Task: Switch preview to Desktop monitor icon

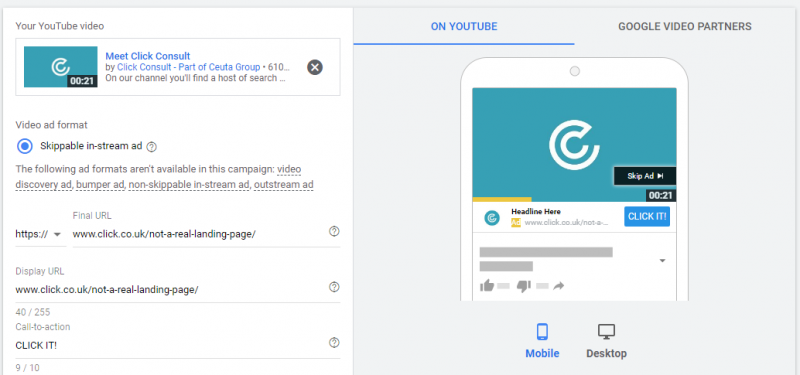Action: (x=606, y=332)
